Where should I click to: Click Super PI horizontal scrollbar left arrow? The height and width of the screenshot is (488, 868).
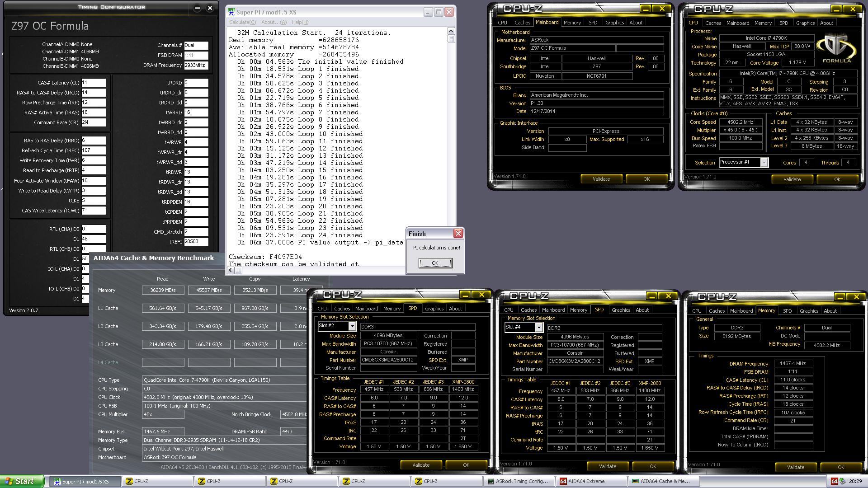231,270
